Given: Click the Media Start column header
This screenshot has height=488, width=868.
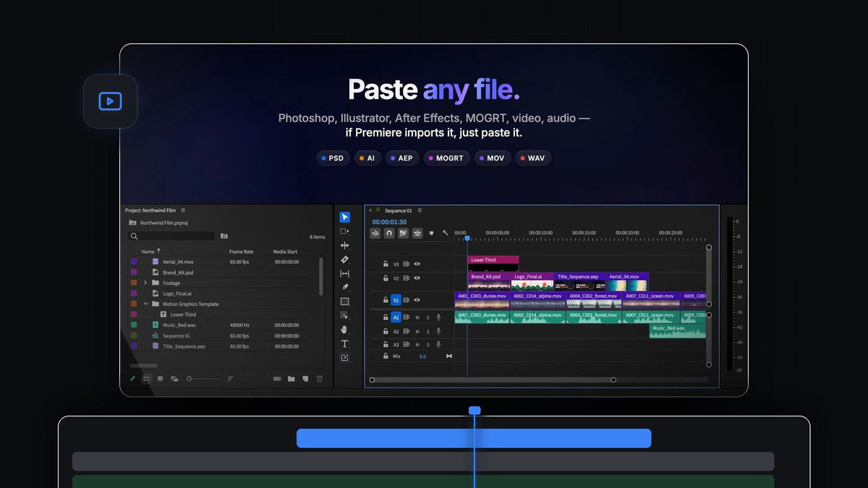Looking at the screenshot, I should [x=285, y=252].
